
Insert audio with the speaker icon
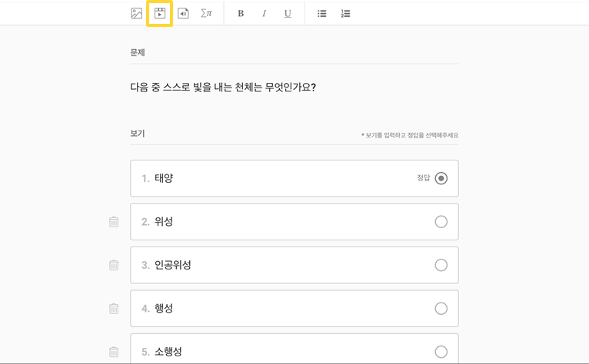click(183, 13)
